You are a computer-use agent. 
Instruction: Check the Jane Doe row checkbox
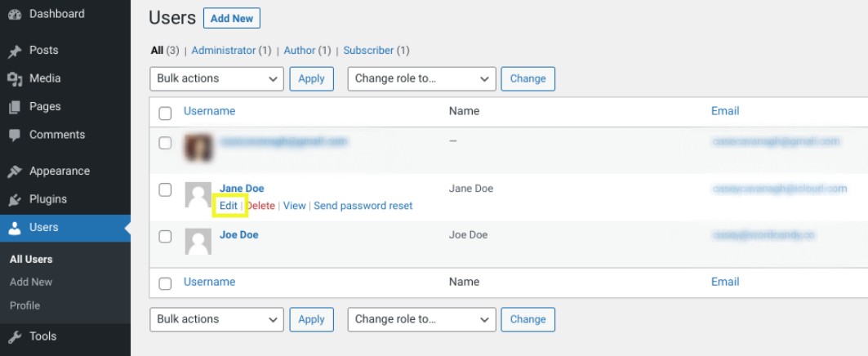(x=165, y=189)
